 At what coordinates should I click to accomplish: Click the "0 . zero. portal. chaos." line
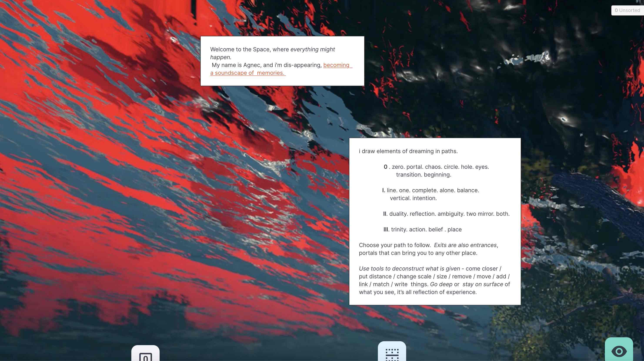tap(436, 167)
